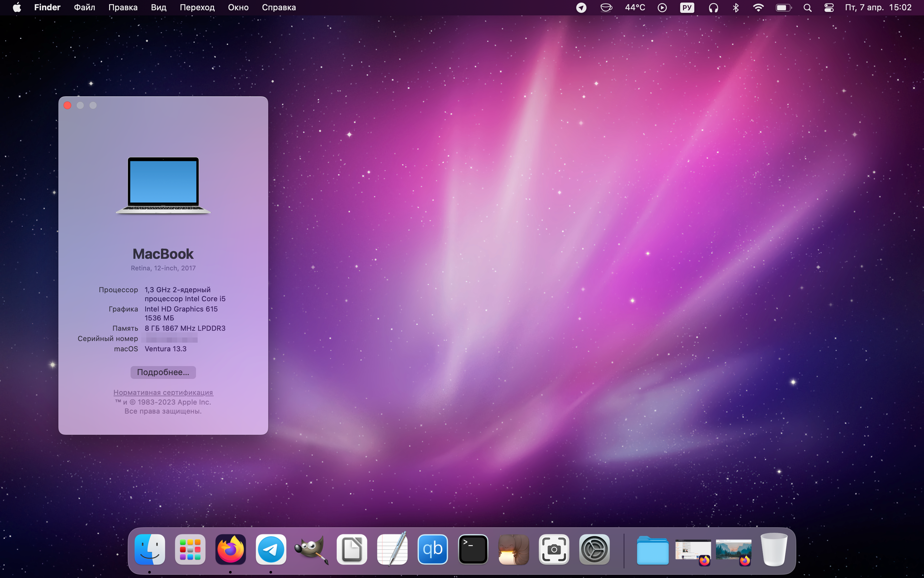Open System Settings from the Dock

tap(595, 550)
